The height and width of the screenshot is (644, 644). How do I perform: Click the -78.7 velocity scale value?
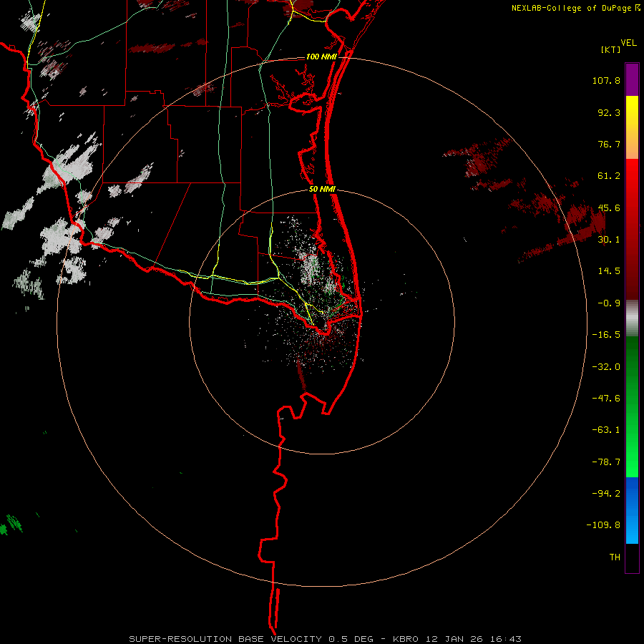[606, 462]
